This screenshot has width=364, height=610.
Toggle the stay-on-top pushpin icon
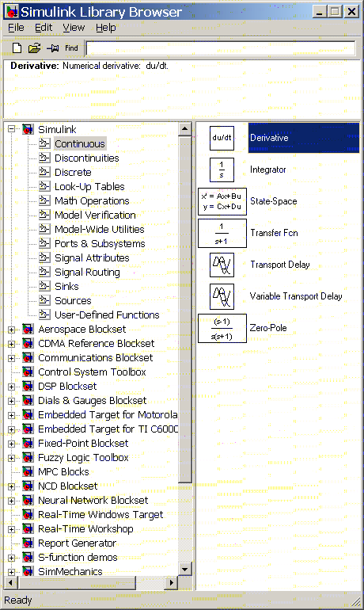click(x=53, y=48)
